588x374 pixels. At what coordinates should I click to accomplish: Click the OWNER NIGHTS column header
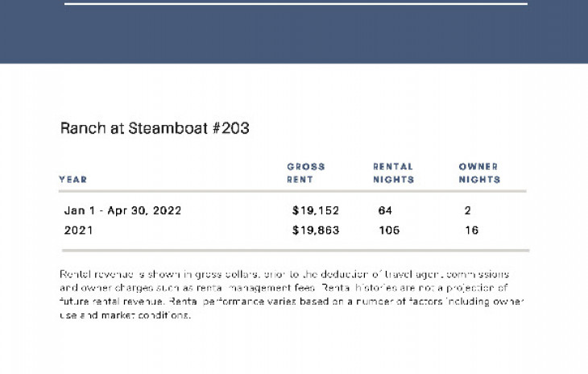point(479,173)
